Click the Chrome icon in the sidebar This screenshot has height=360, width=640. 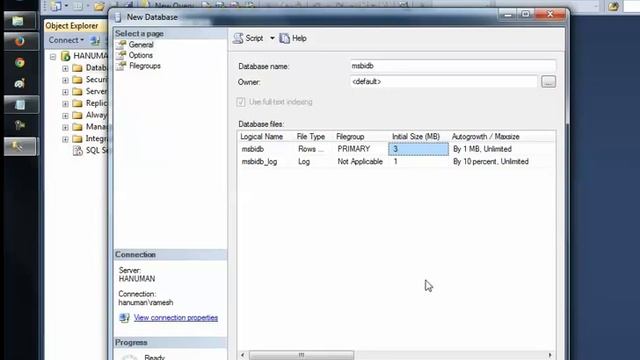20,62
